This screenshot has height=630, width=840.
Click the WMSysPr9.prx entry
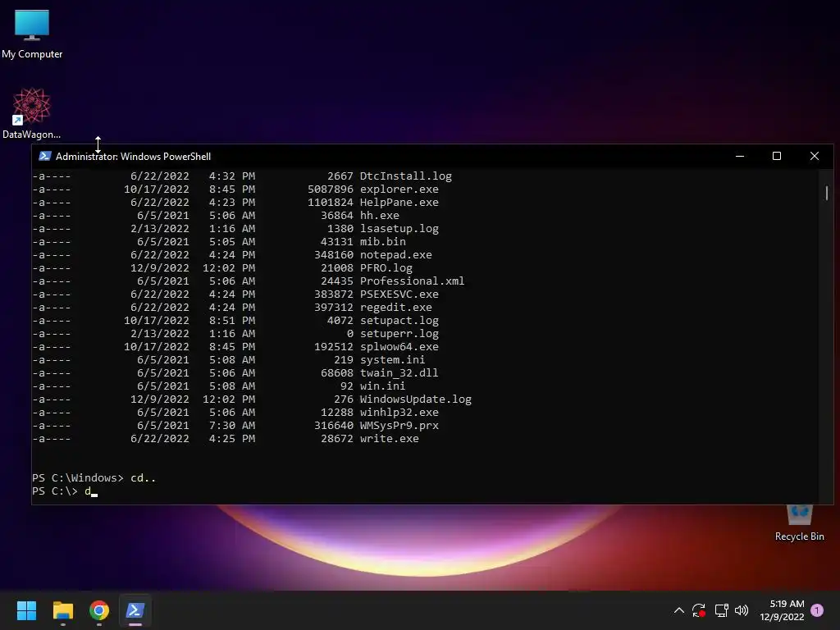pos(399,426)
